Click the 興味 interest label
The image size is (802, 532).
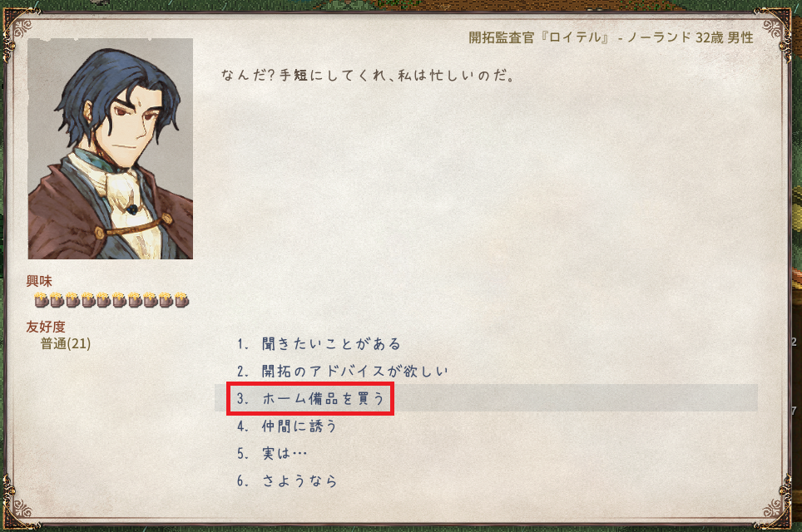(39, 281)
